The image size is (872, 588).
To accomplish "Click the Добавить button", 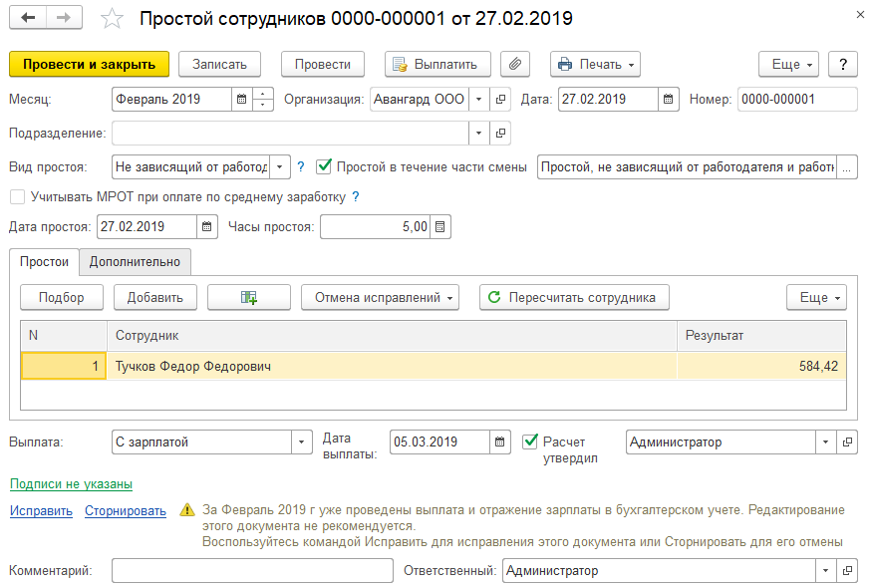I will point(154,298).
